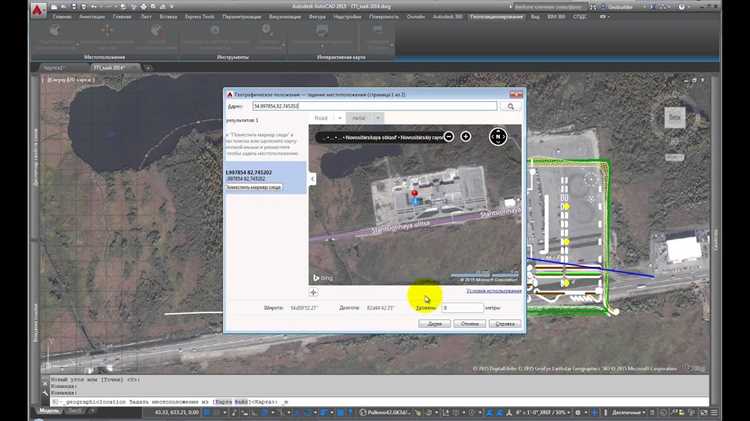Add new layout with plus in status bar
This screenshot has width=750, height=421.
coord(93,411)
